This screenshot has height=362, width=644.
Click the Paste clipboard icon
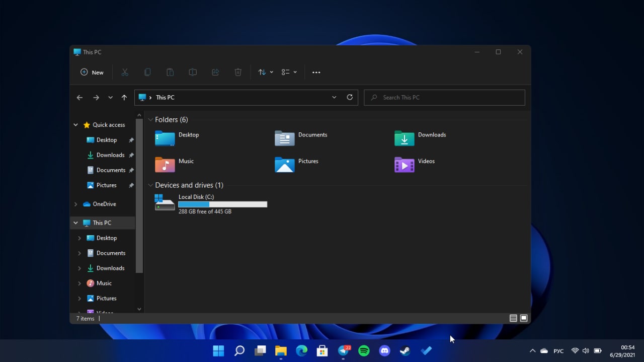[170, 73]
